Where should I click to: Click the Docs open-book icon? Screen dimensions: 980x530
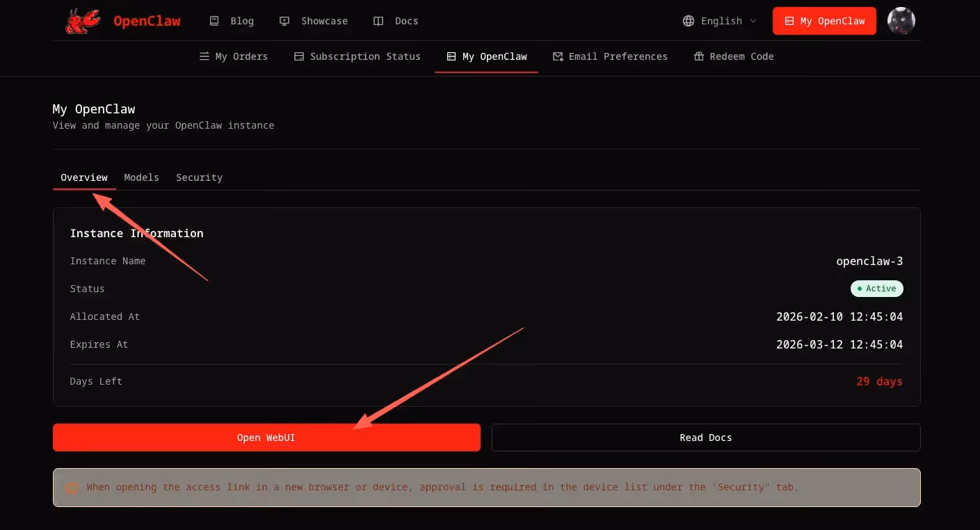click(378, 21)
